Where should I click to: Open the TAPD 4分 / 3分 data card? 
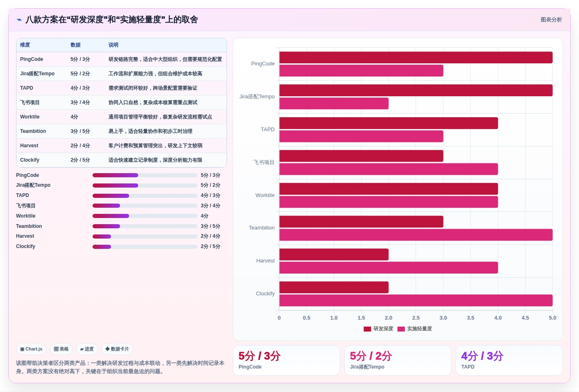pos(509,360)
